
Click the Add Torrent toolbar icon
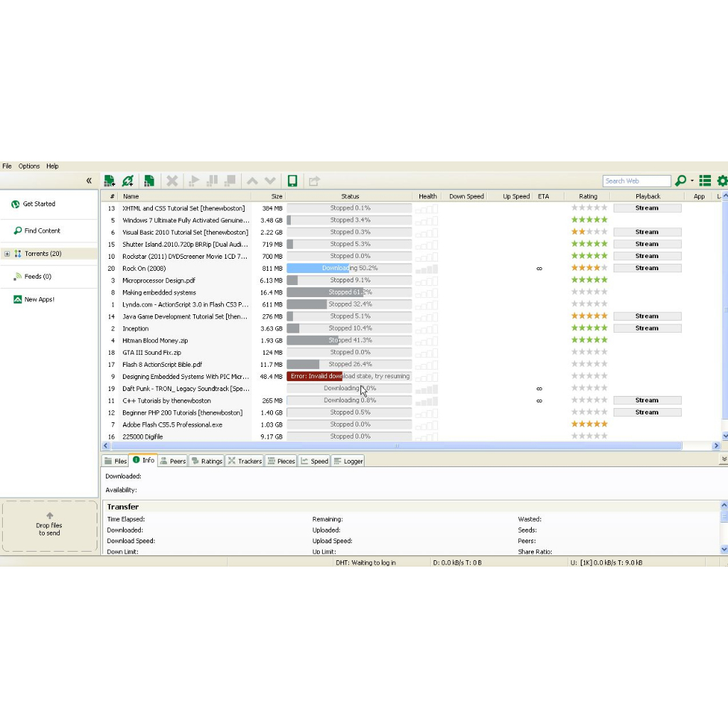pos(109,181)
